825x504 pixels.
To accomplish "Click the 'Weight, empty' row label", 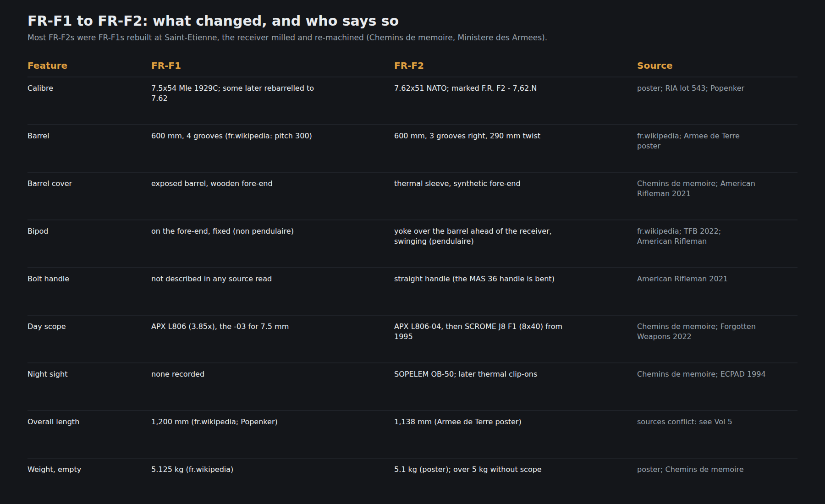I will 54,469.
